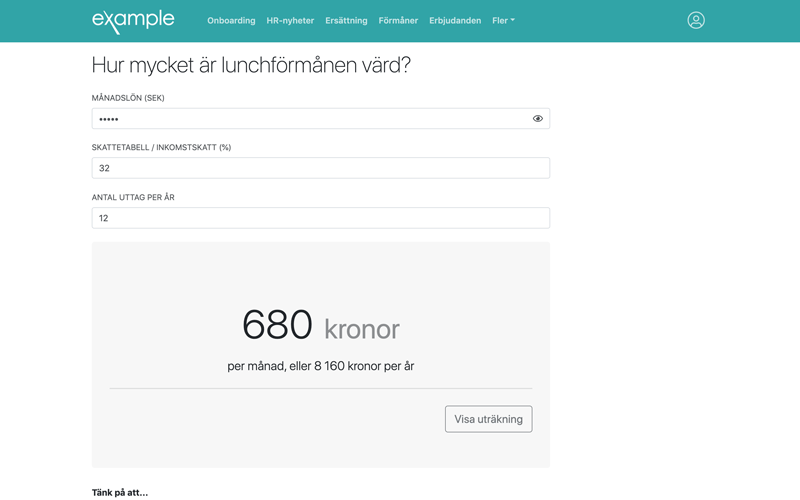Click the example logo in header
Screen dimensions: 800x500
tap(133, 21)
